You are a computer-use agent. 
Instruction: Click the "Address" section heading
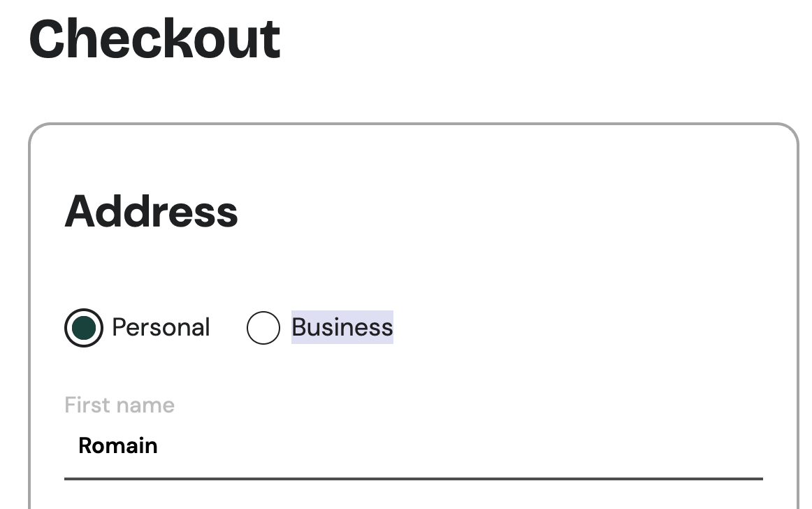pos(151,211)
